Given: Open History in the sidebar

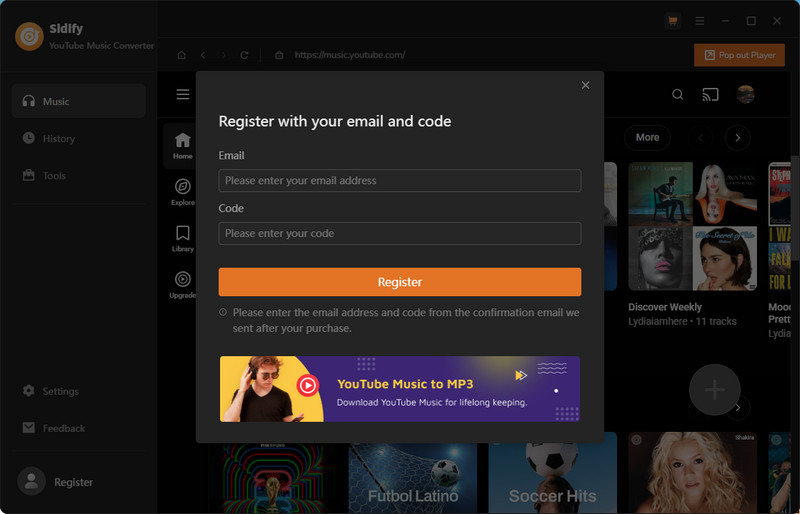Looking at the screenshot, I should coord(79,138).
